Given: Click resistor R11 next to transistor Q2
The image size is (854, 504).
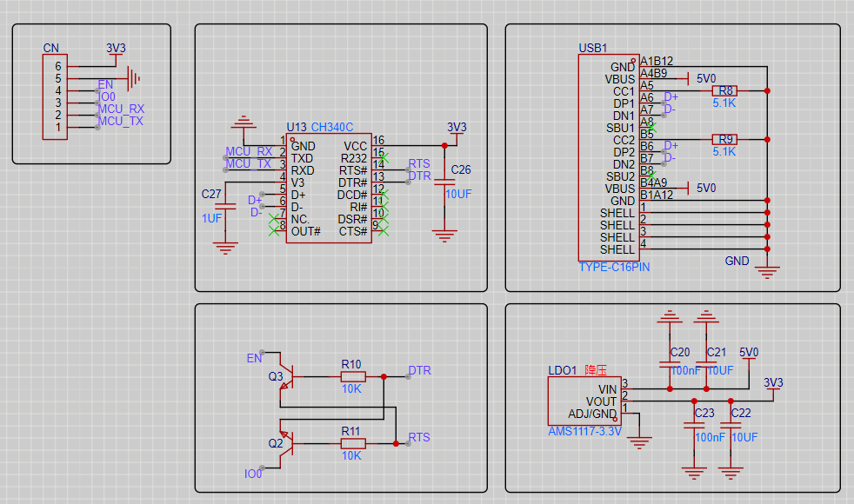Looking at the screenshot, I should 352,443.
